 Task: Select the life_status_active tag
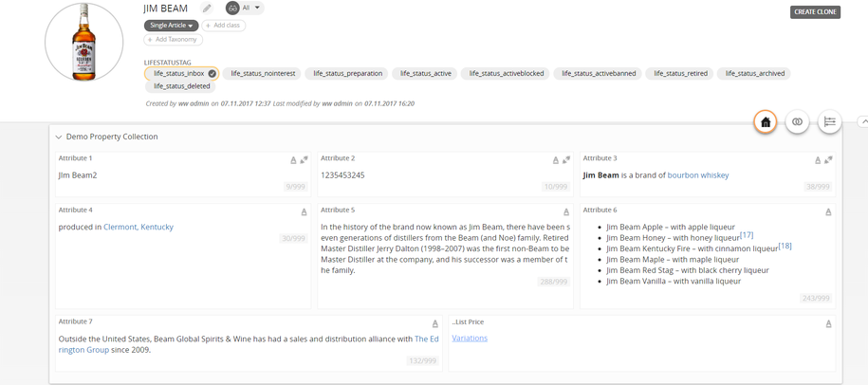click(426, 74)
